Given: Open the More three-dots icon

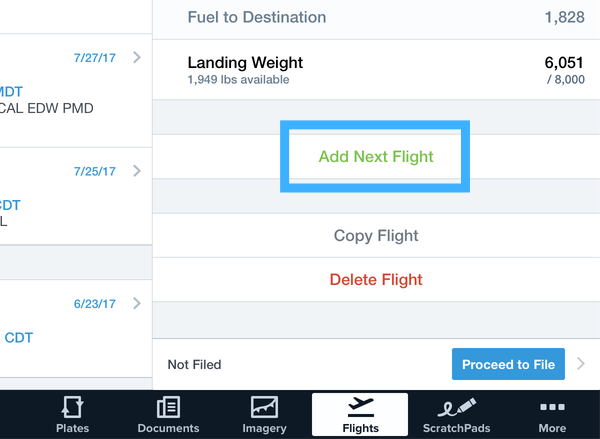Looking at the screenshot, I should click(x=552, y=407).
